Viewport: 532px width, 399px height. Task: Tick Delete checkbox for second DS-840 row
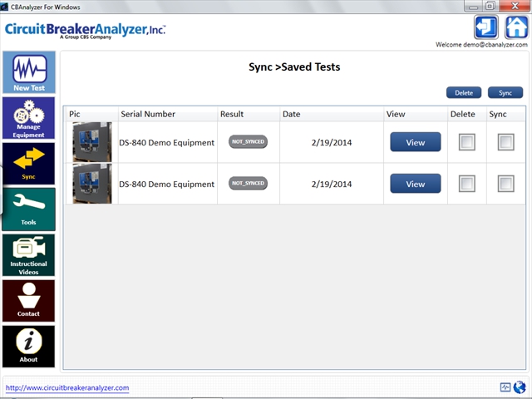467,184
